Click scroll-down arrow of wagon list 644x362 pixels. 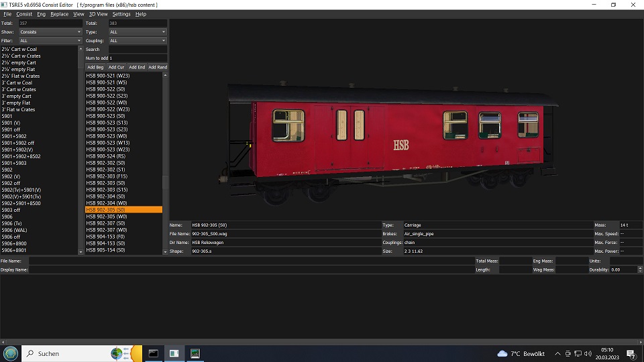pyautogui.click(x=165, y=252)
